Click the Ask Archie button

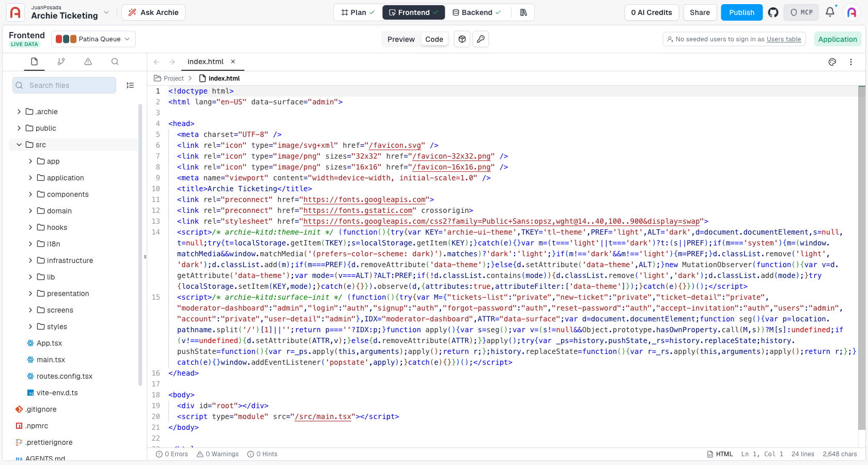coord(153,12)
